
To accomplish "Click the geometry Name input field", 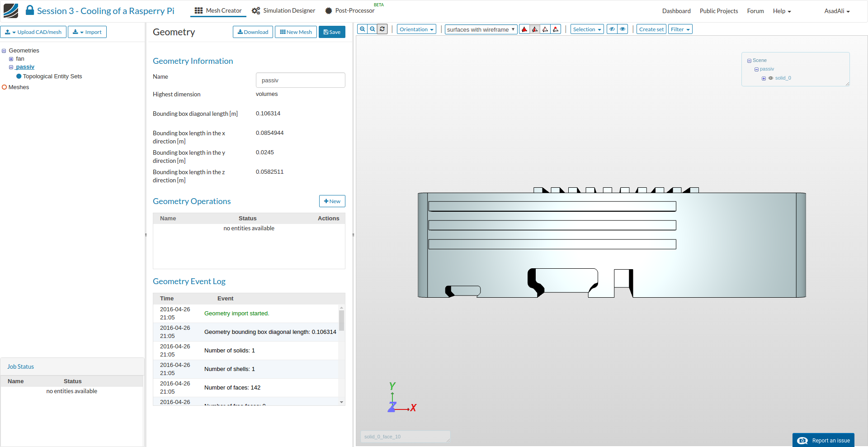I will point(300,81).
